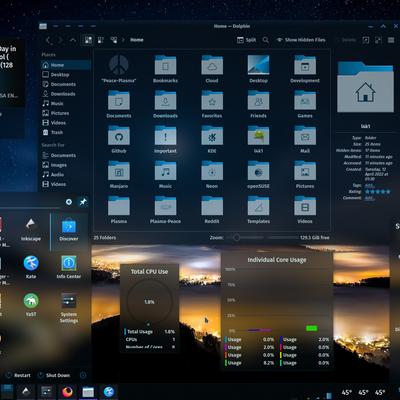Select the Games folder

[x=305, y=104]
